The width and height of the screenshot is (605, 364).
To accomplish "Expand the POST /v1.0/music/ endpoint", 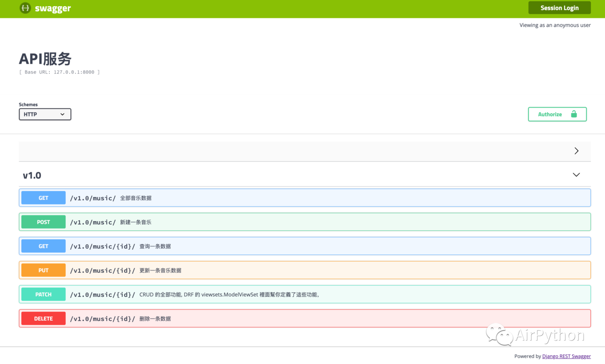I will pyautogui.click(x=305, y=222).
